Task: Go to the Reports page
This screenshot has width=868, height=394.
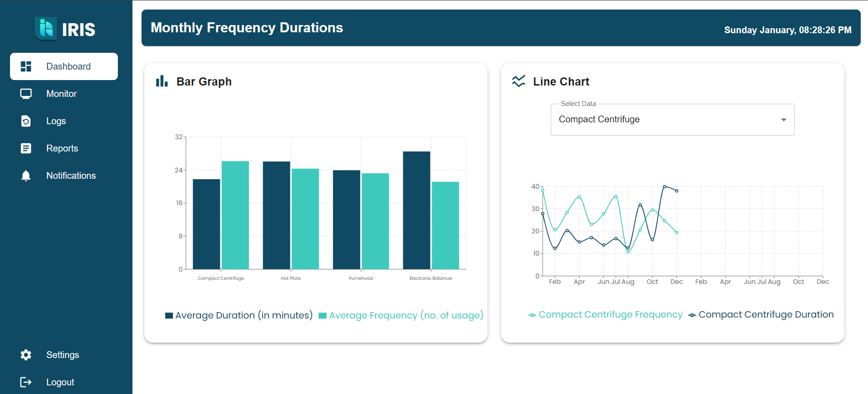Action: [x=62, y=148]
